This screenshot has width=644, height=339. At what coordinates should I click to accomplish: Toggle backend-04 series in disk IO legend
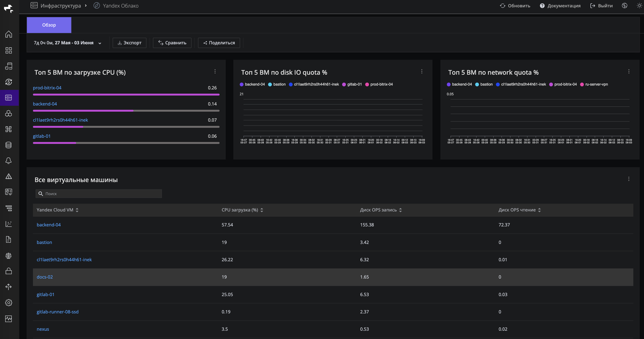[252, 84]
